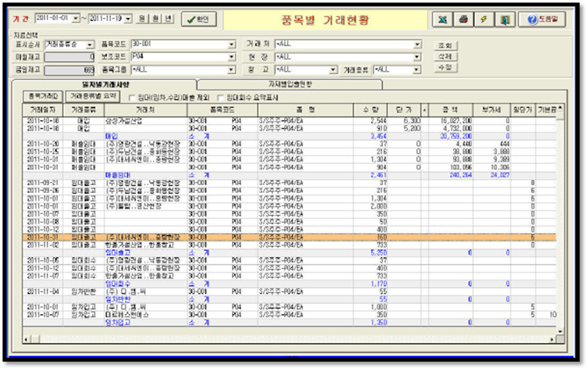Expand the 거래종류 ALL dropdown
The width and height of the screenshot is (588, 370).
coord(416,70)
